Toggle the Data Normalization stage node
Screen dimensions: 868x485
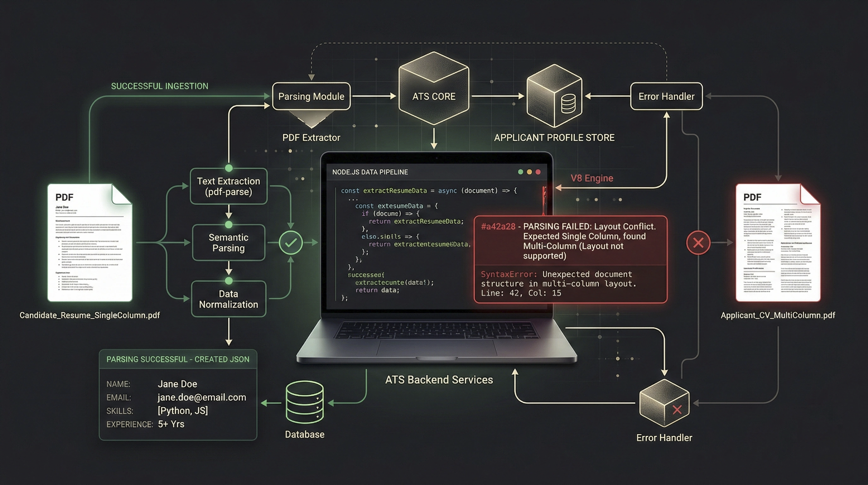click(228, 299)
